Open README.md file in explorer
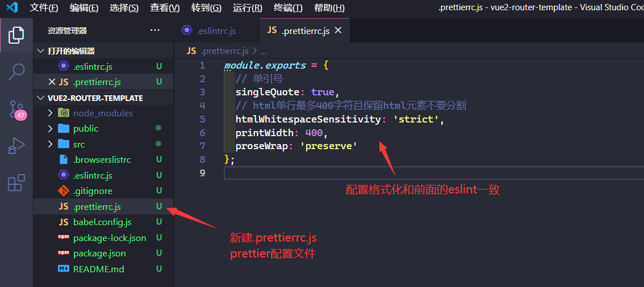This screenshot has width=644, height=287. pos(98,269)
